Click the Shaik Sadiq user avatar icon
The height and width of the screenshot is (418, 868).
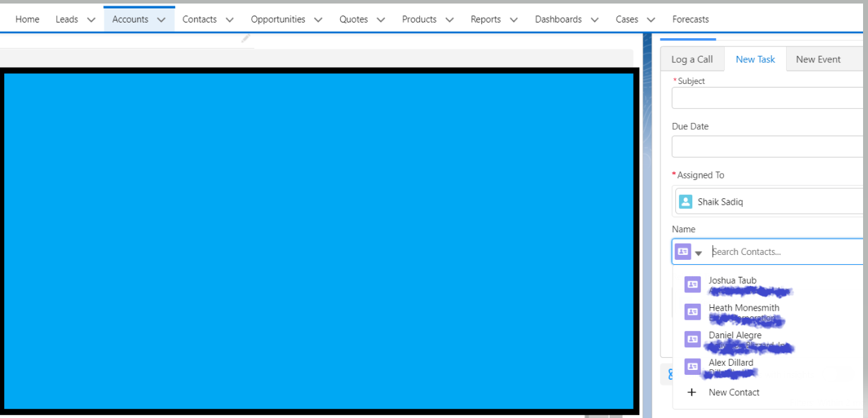tap(685, 202)
